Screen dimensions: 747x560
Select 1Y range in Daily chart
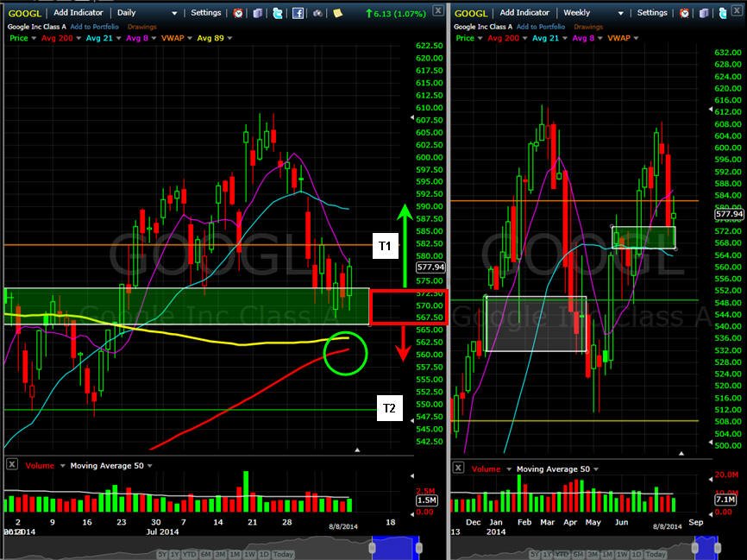click(176, 555)
